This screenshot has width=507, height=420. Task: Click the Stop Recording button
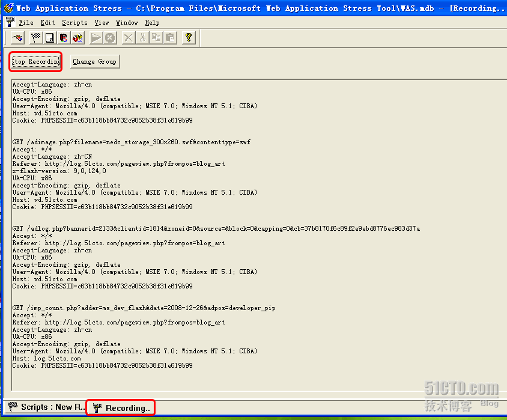[x=35, y=61]
